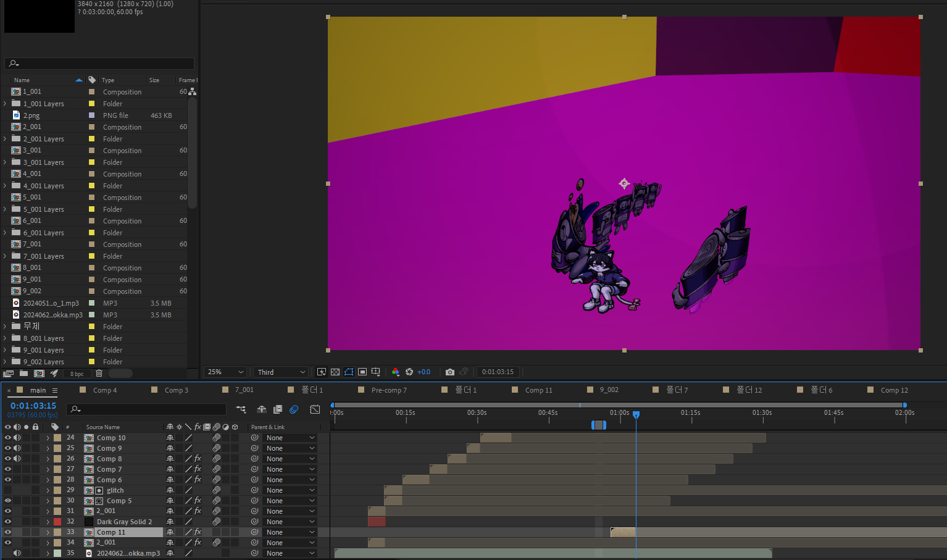Click the Source Name column header
The image size is (947, 560).
pos(103,427)
